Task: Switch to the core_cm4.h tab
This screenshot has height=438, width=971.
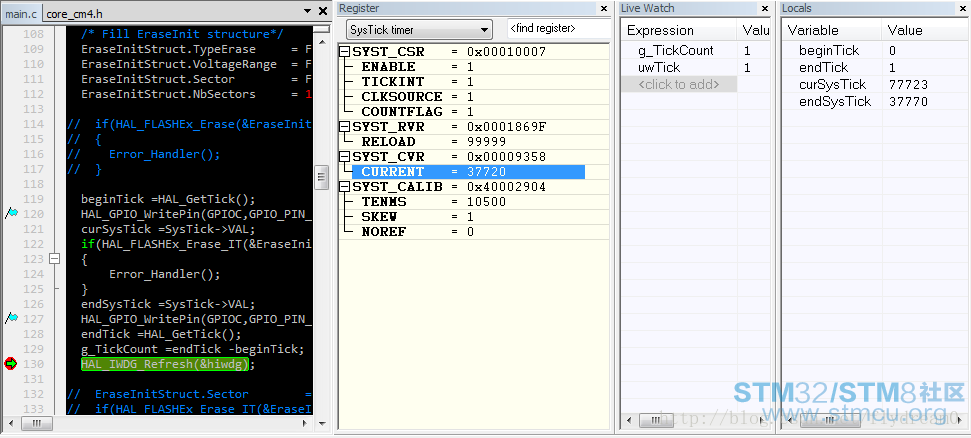Action: pos(76,14)
